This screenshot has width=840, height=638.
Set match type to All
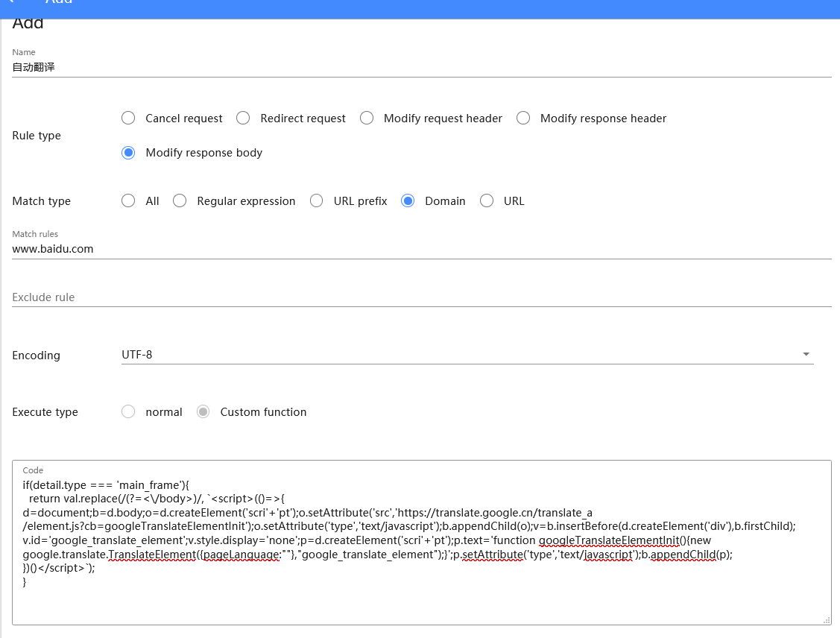tap(128, 201)
